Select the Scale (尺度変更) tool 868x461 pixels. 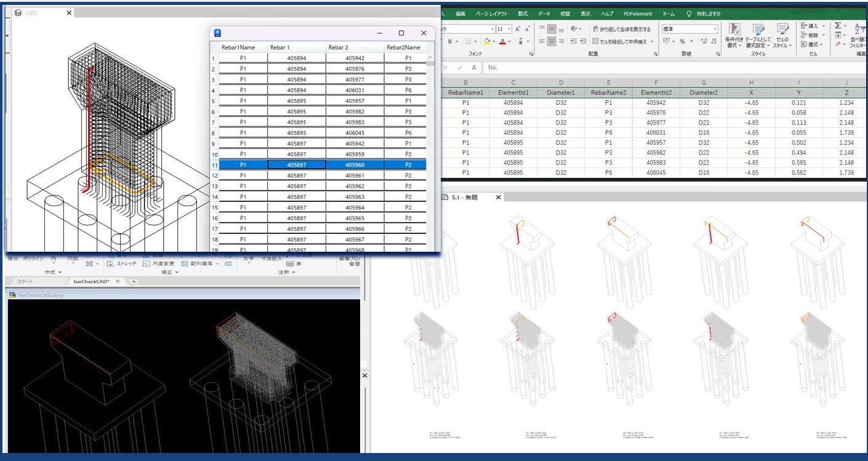click(x=158, y=263)
